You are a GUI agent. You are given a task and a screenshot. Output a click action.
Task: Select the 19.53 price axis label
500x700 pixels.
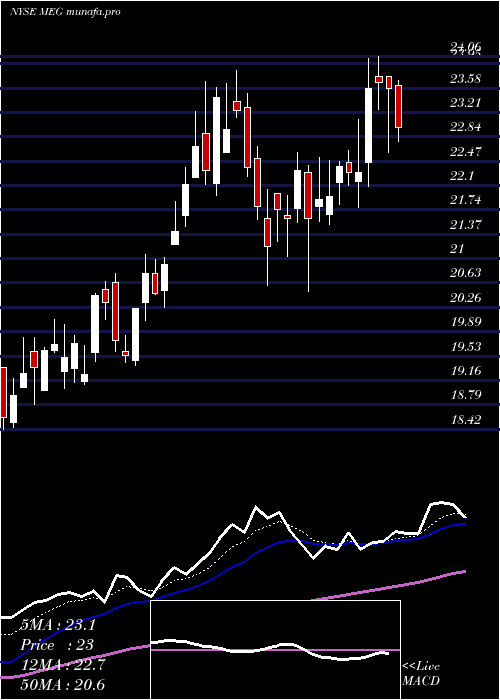[465, 346]
